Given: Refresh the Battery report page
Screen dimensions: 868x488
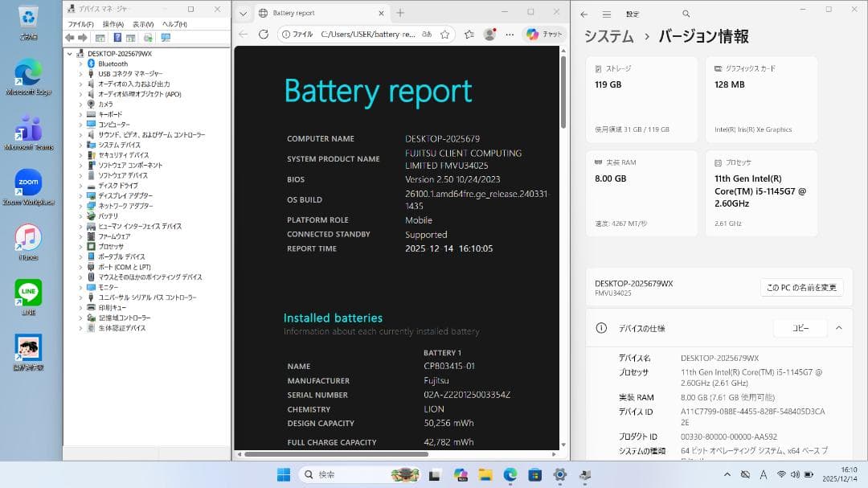Looking at the screenshot, I should (x=264, y=35).
